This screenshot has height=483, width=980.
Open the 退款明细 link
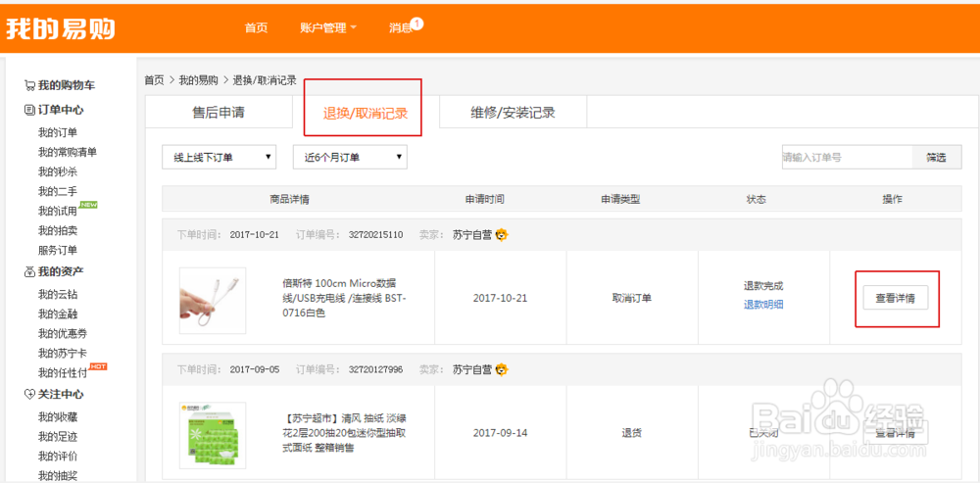(763, 305)
